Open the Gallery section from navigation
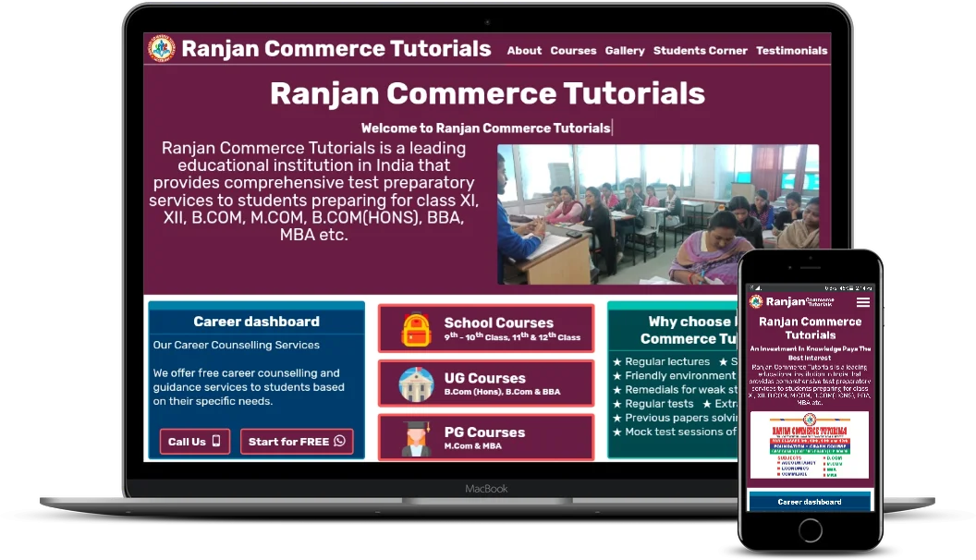976x560 pixels. 625,51
